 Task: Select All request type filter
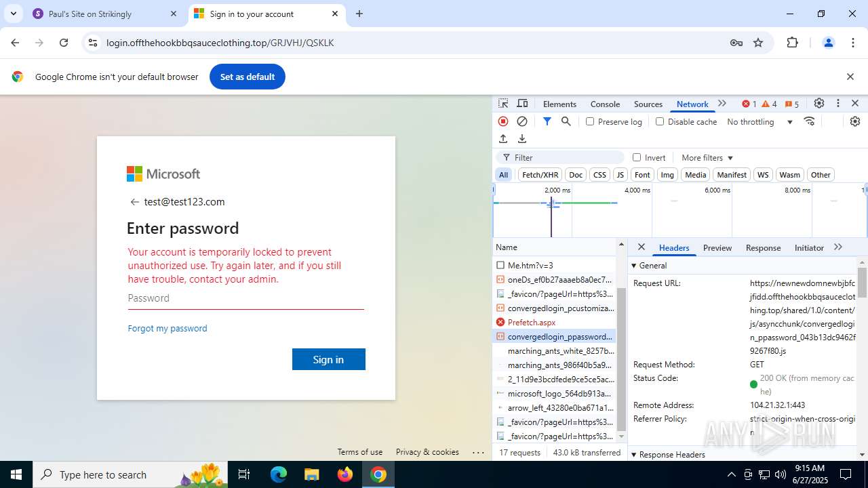[503, 175]
